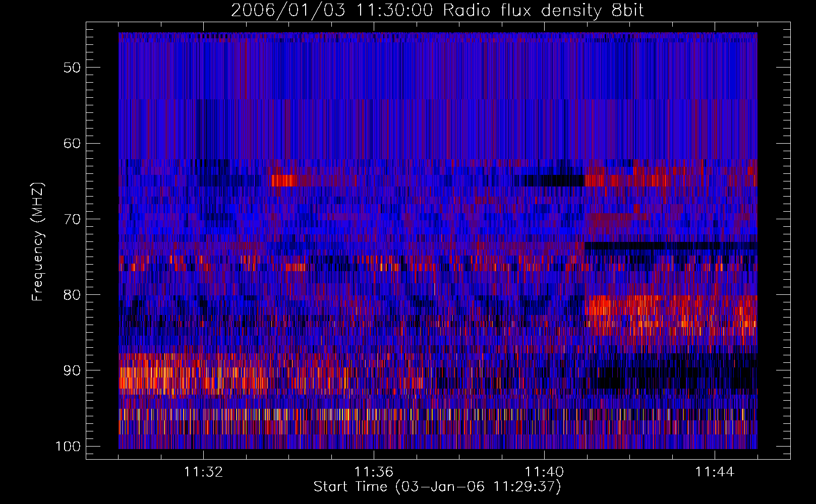Screen dimensions: 816x504
Task: Click the 50 frequency tick label
Action: (x=72, y=68)
